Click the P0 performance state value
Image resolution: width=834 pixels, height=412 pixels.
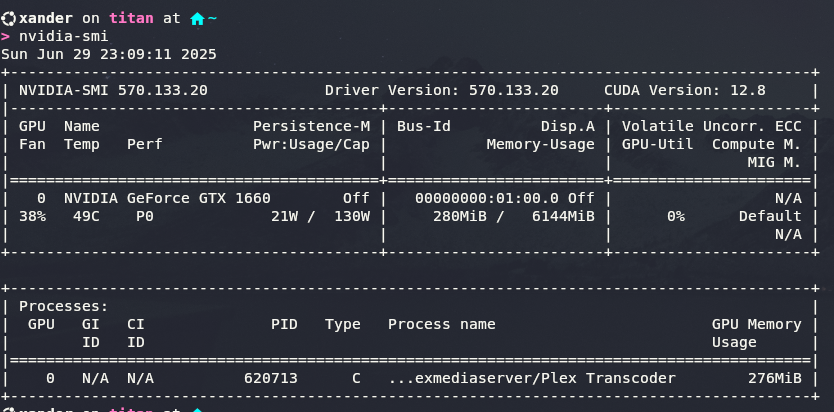point(145,217)
